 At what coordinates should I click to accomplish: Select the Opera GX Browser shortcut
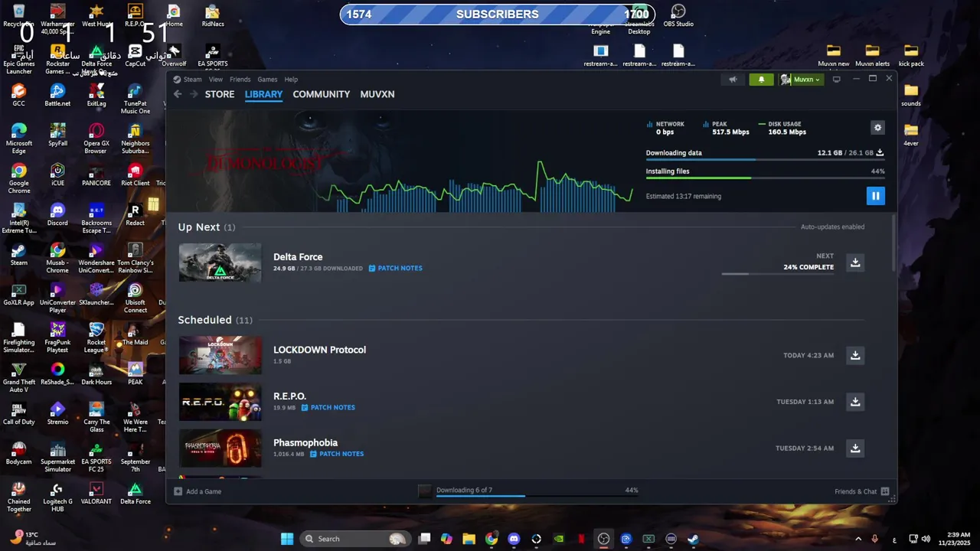coord(96,139)
